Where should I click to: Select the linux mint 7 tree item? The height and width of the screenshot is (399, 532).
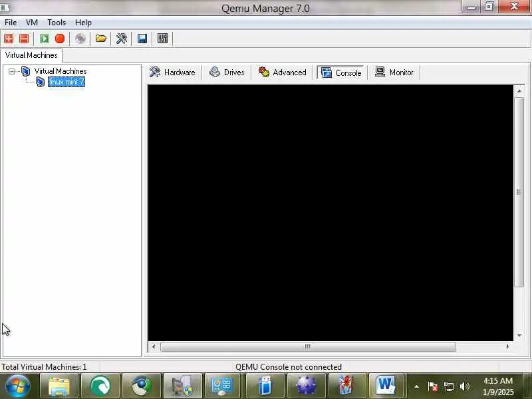pos(66,82)
